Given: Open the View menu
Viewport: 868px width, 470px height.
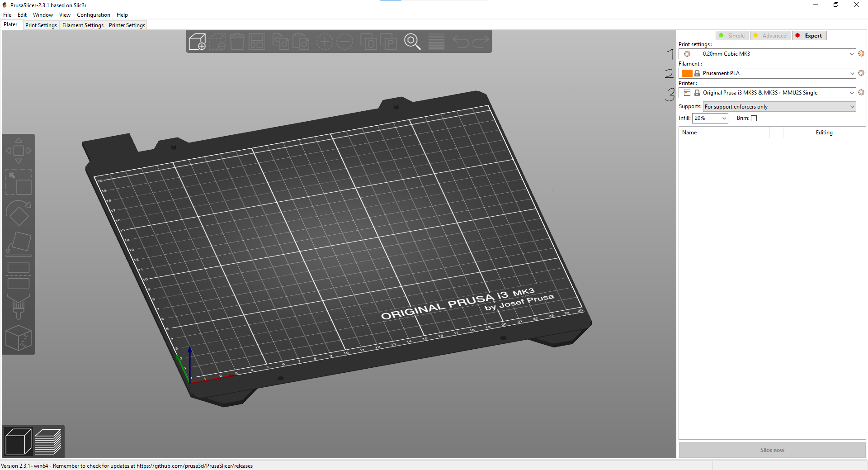Looking at the screenshot, I should tap(65, 15).
